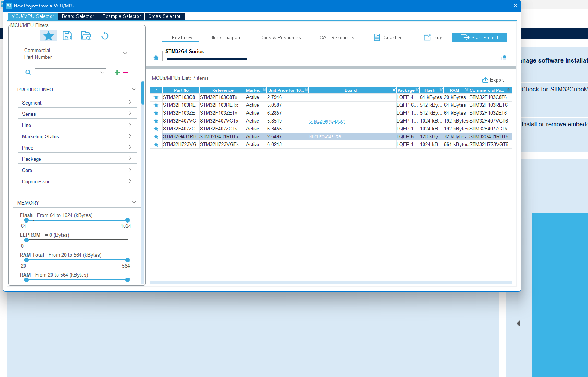Toggle favorite star for STM32F103ZE row
Viewport: 588px width, 377px height.
tap(156, 113)
